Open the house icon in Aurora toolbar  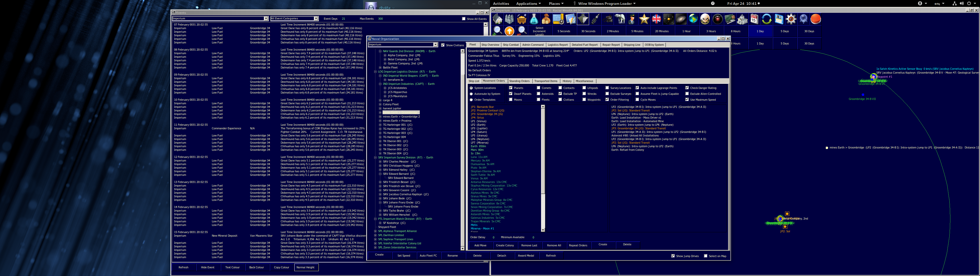click(x=497, y=19)
